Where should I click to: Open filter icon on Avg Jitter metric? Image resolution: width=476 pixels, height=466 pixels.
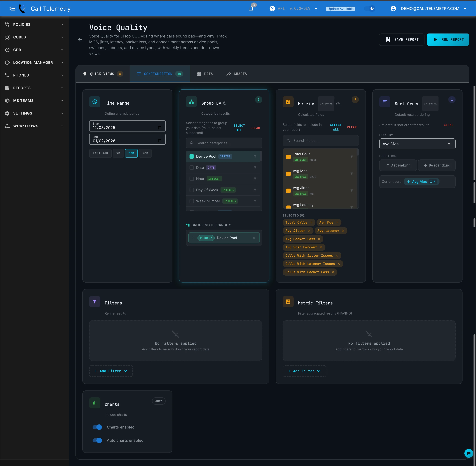[351, 191]
